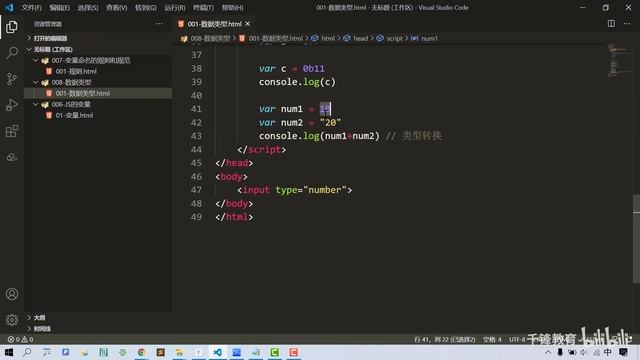Viewport: 640px width, 360px height.
Task: Click the taskbar search magnifier icon
Action: point(27,352)
